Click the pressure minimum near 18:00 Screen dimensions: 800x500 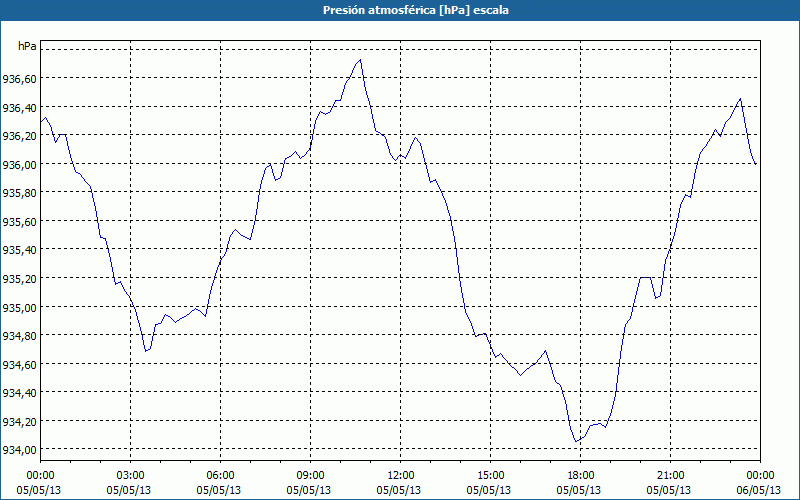coord(576,441)
